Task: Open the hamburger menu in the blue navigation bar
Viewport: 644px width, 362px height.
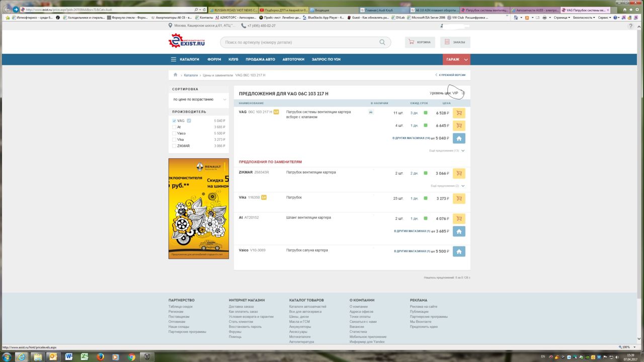Action: (174, 59)
